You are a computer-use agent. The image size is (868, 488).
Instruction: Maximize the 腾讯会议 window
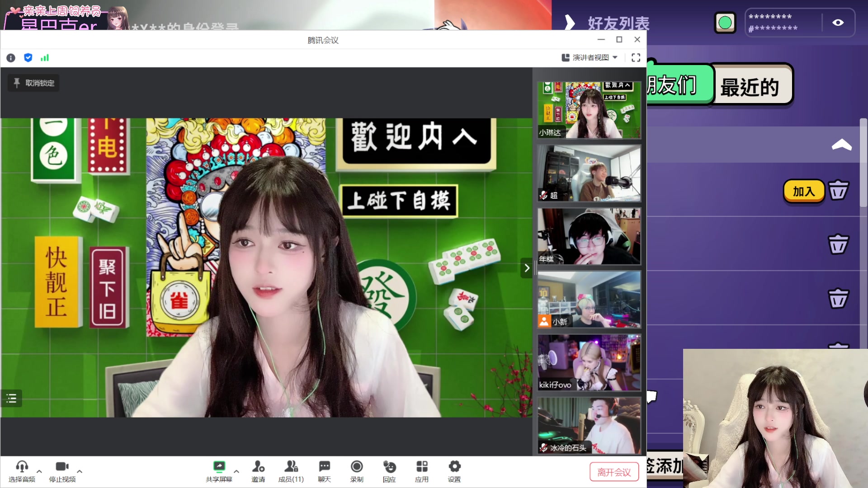point(619,40)
